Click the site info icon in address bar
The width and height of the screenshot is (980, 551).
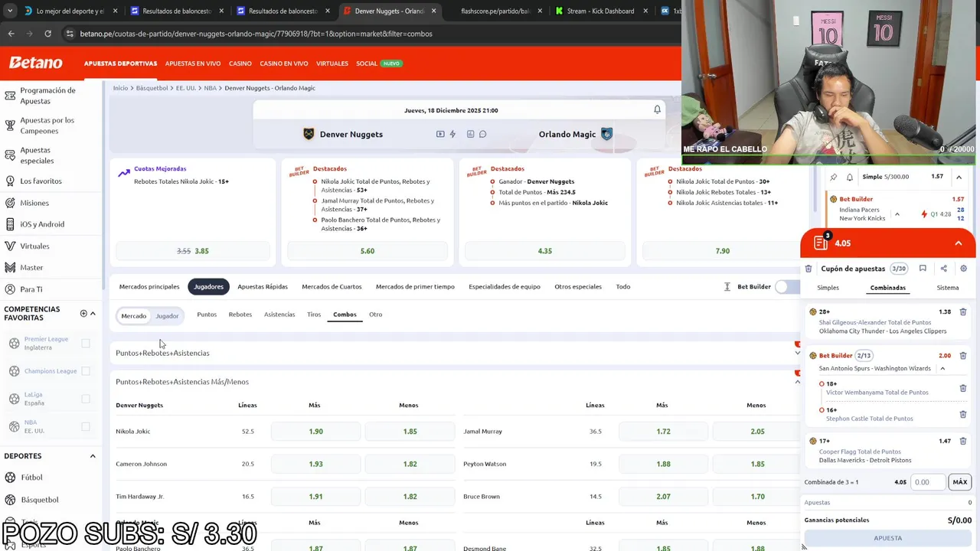70,34
